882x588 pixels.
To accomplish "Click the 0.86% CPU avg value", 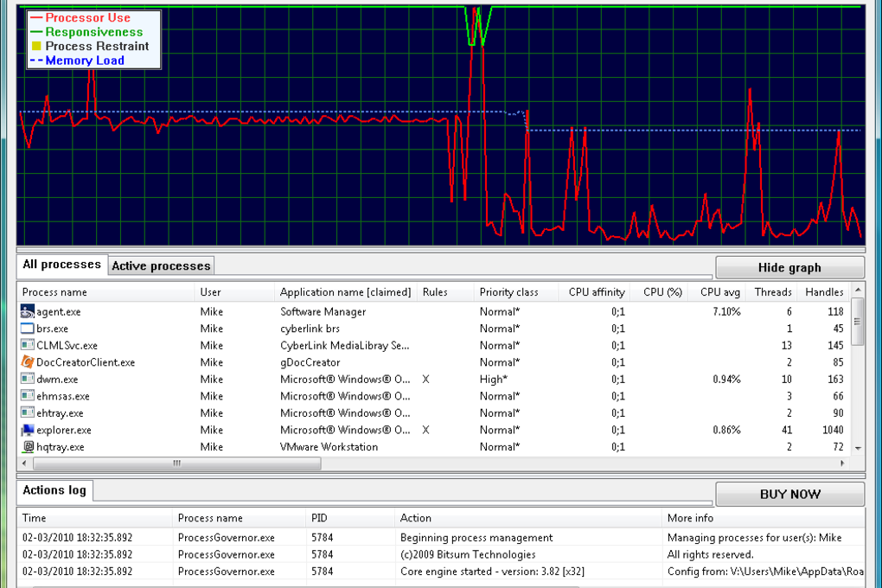I will pos(726,430).
